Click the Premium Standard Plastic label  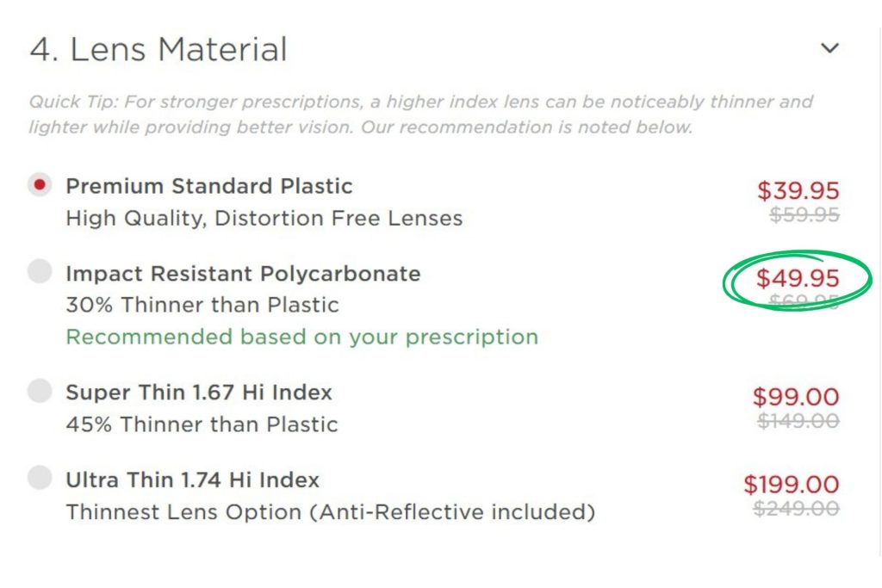coord(208,185)
